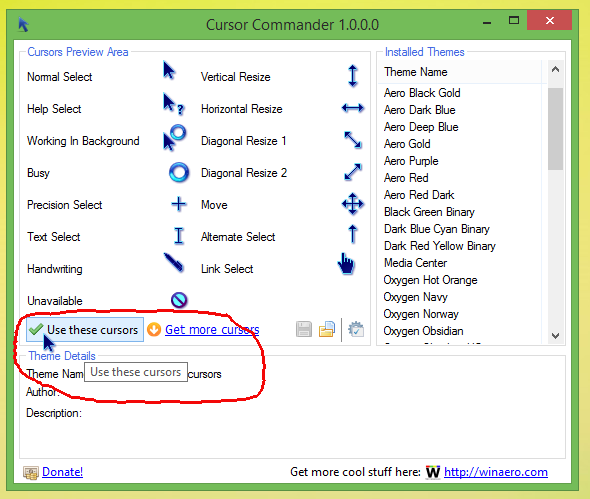Select the Aero Gold theme
Viewport: 590px width, 499px height.
(x=407, y=144)
